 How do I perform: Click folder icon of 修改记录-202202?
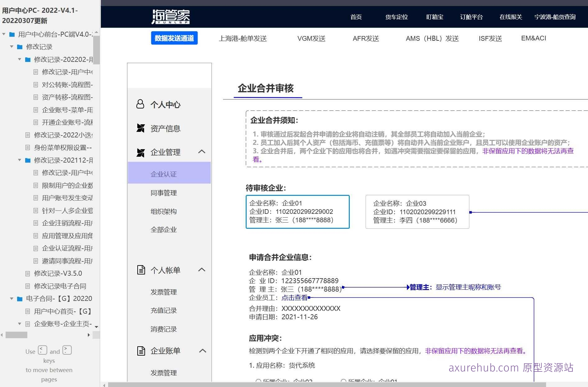[x=28, y=59]
